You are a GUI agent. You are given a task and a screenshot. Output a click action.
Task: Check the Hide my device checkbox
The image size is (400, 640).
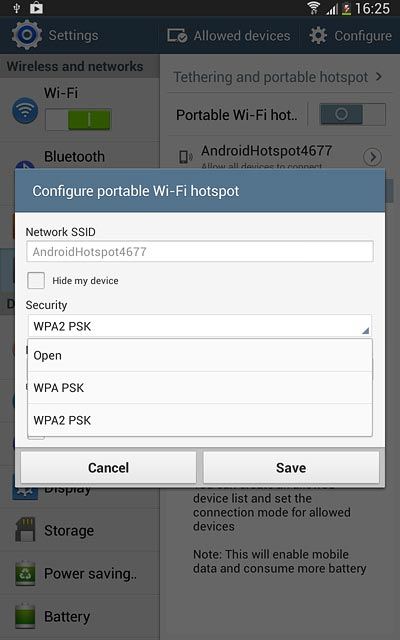tap(36, 280)
